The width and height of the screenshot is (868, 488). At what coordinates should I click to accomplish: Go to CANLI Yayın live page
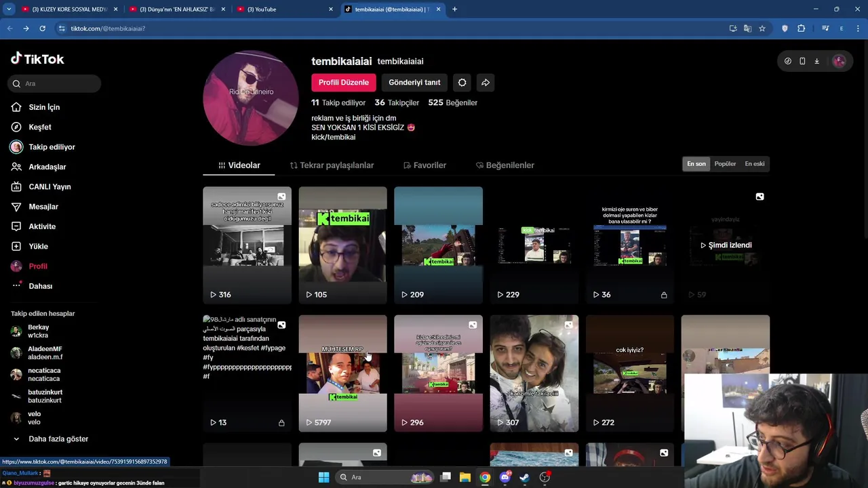[50, 186]
